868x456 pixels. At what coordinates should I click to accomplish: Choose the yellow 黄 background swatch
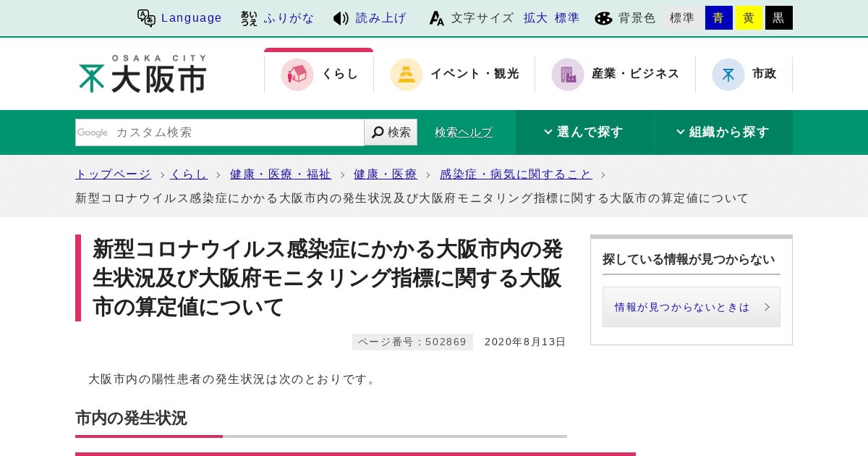[749, 18]
